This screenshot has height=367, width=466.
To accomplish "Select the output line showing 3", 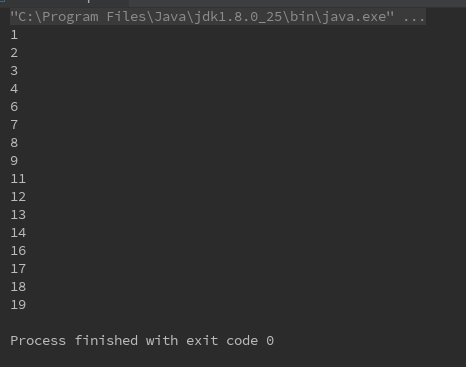I will tap(14, 71).
